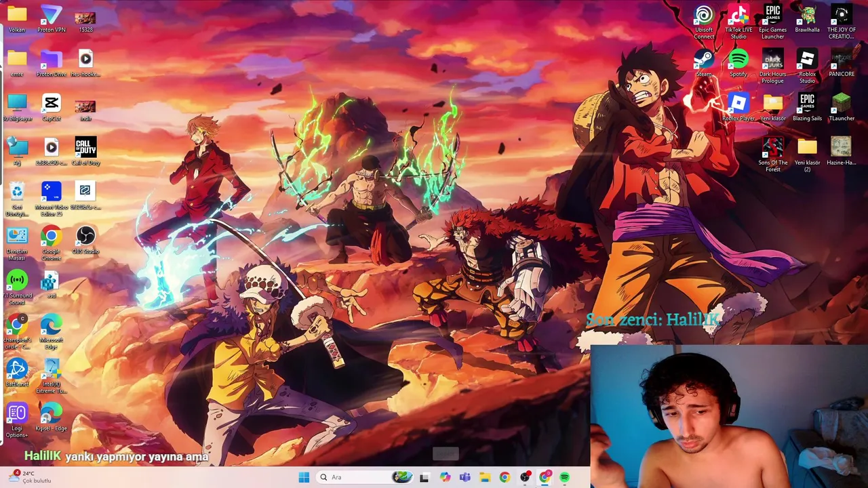Open the emre folder
Image resolution: width=868 pixels, height=488 pixels.
pyautogui.click(x=17, y=63)
